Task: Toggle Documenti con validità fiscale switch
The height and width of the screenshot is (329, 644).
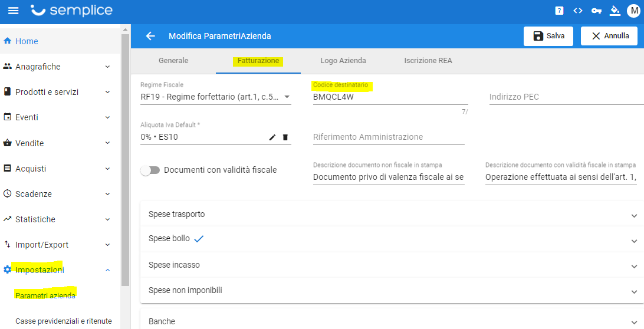Action: (x=150, y=170)
